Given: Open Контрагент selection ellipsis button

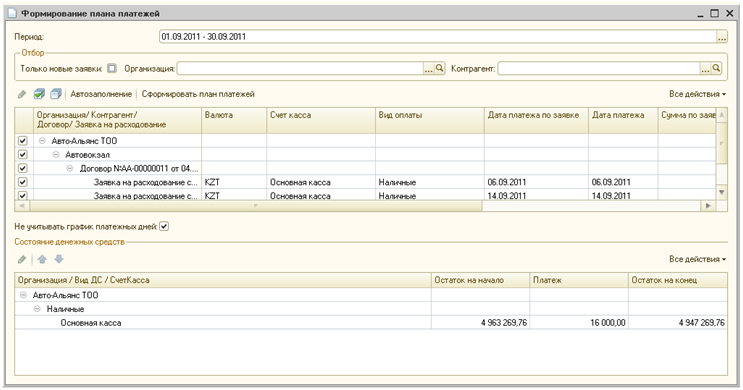Looking at the screenshot, I should click(706, 69).
